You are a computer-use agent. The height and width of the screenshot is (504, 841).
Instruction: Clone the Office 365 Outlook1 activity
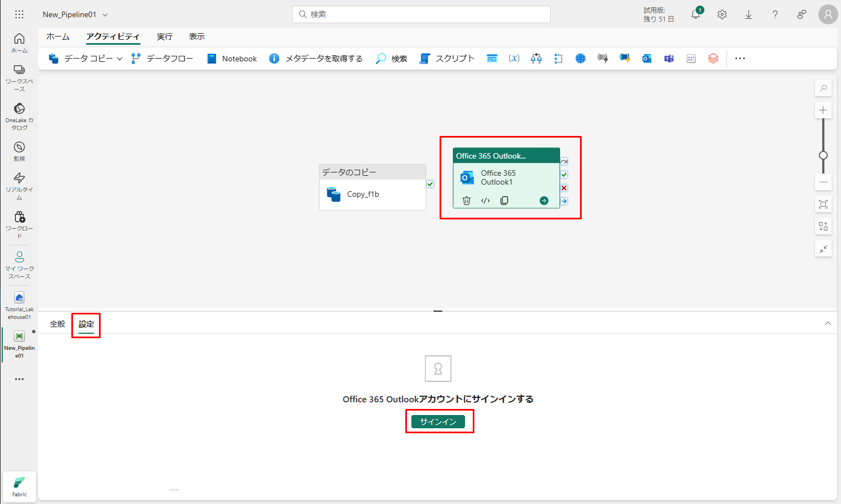tap(504, 201)
